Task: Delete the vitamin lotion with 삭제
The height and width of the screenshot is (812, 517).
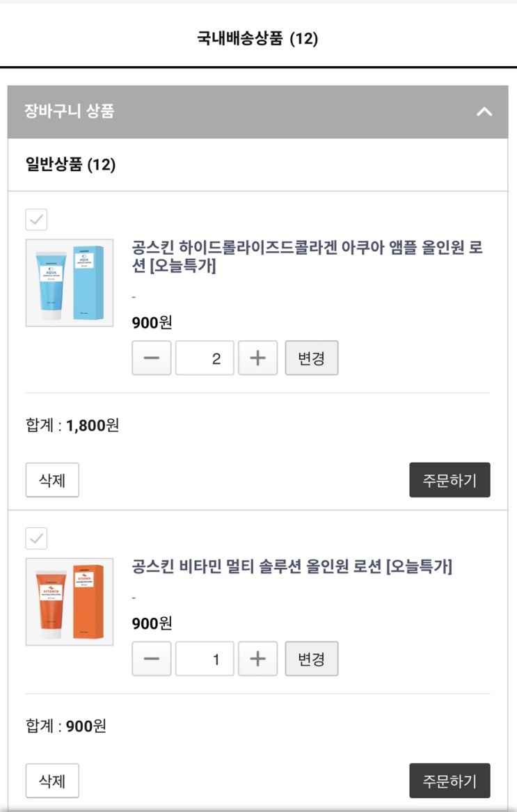Action: (x=52, y=781)
